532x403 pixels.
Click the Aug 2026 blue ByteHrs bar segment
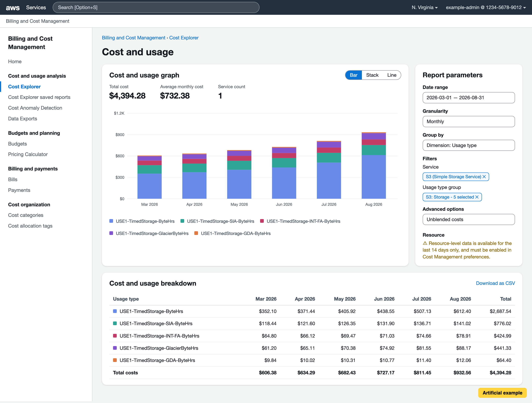tap(374, 177)
